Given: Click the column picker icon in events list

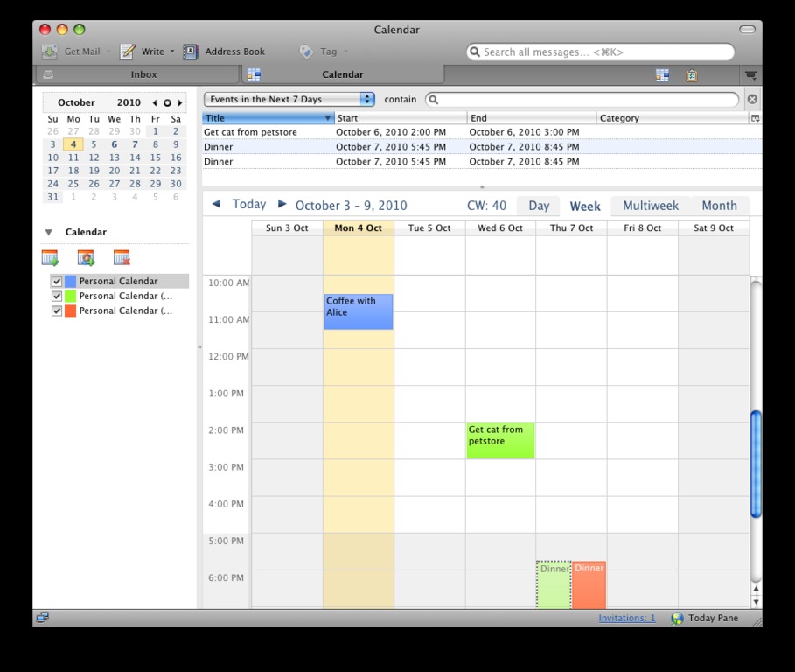Looking at the screenshot, I should (x=755, y=118).
